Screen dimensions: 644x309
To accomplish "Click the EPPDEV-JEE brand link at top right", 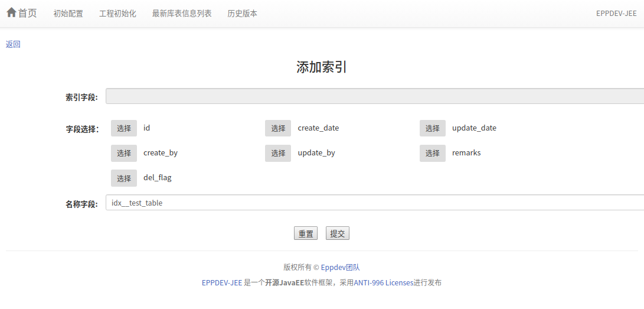I will pyautogui.click(x=616, y=14).
